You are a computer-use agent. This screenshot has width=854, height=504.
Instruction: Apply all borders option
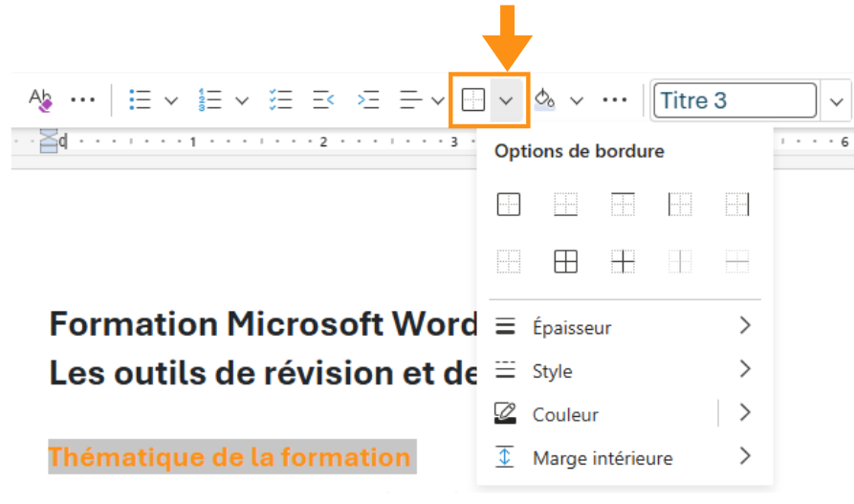tap(566, 261)
